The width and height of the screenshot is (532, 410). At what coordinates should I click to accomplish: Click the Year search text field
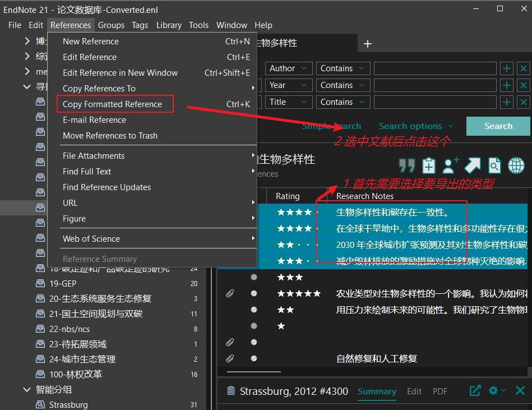tap(435, 85)
